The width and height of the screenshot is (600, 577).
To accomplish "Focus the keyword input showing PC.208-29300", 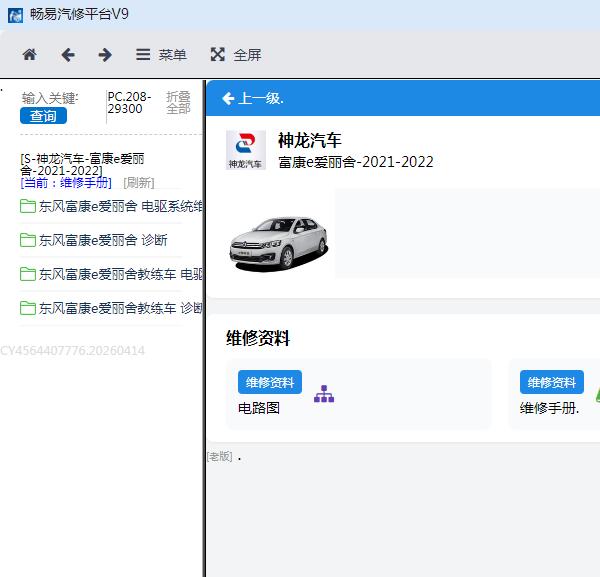I will pyautogui.click(x=130, y=103).
